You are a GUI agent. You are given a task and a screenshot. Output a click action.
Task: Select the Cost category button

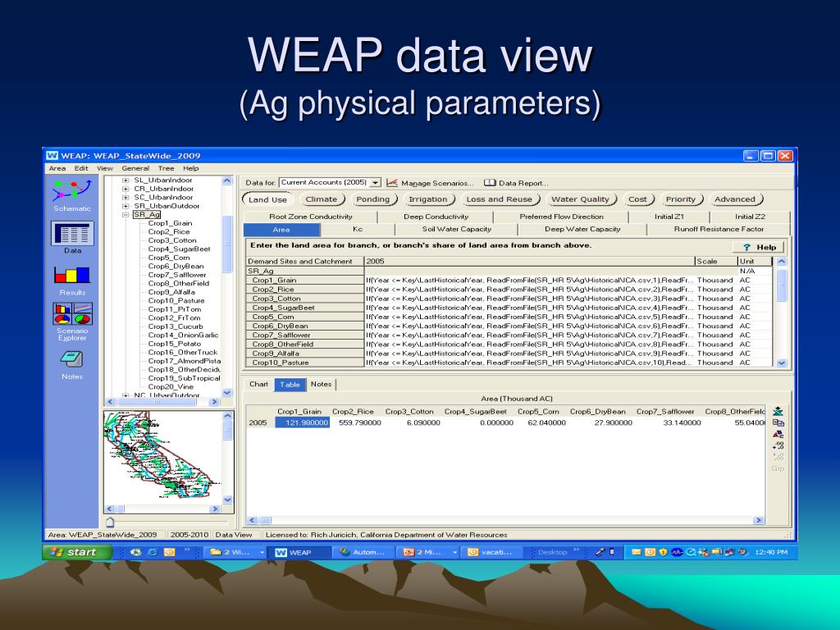(x=638, y=199)
